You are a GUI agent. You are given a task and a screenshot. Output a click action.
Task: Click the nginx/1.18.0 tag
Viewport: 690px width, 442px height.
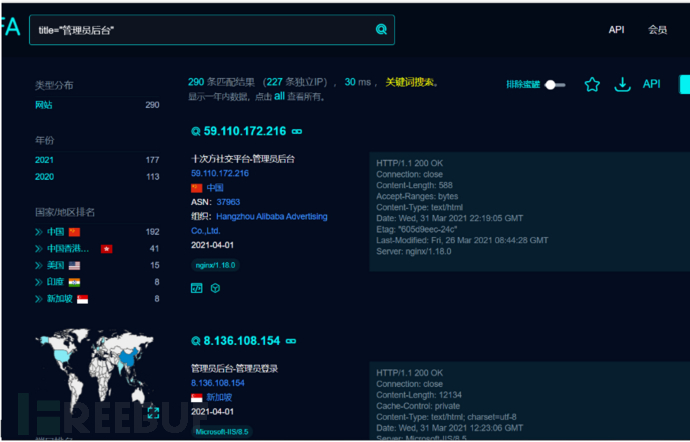pyautogui.click(x=216, y=265)
